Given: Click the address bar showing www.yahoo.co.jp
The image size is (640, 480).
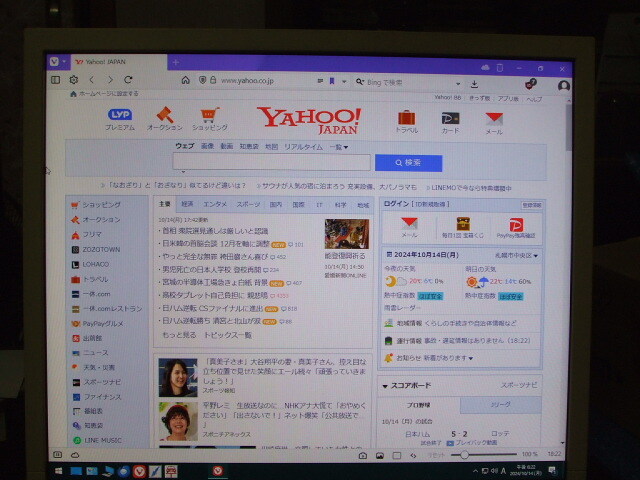Looking at the screenshot, I should coord(247,81).
